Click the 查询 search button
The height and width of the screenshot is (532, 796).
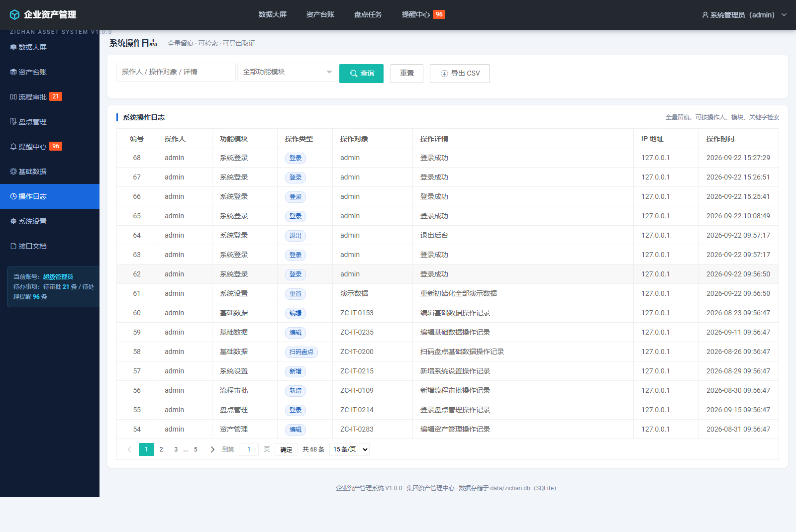(x=361, y=74)
